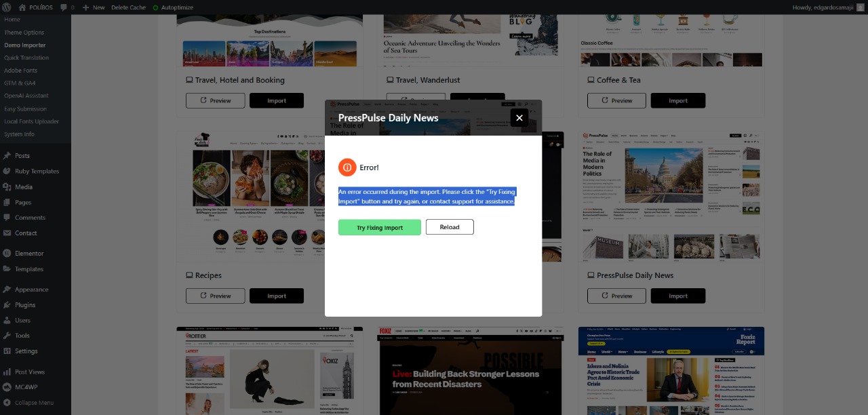
Task: Preview the Recipes demo
Action: pos(216,296)
